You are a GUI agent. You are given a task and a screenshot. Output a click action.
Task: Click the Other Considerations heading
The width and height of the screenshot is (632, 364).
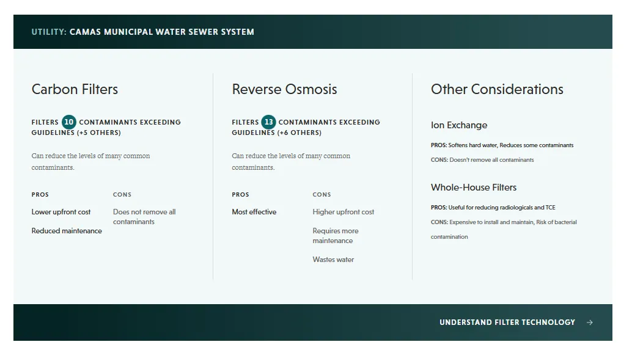[497, 89]
